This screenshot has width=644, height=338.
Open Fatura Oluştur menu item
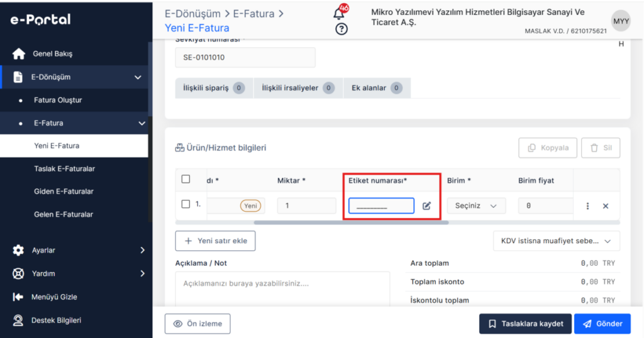coord(58,100)
